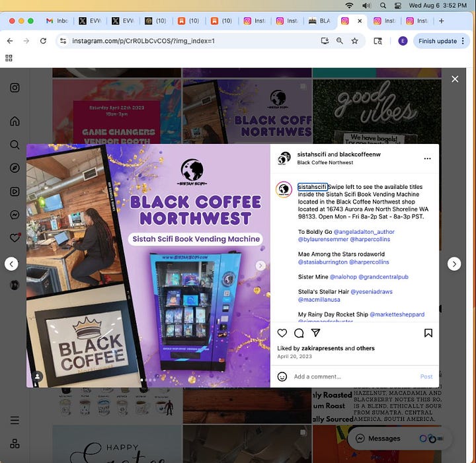476x463 pixels.
Task: Click the zoom magnifier in address bar
Action: pos(340,41)
